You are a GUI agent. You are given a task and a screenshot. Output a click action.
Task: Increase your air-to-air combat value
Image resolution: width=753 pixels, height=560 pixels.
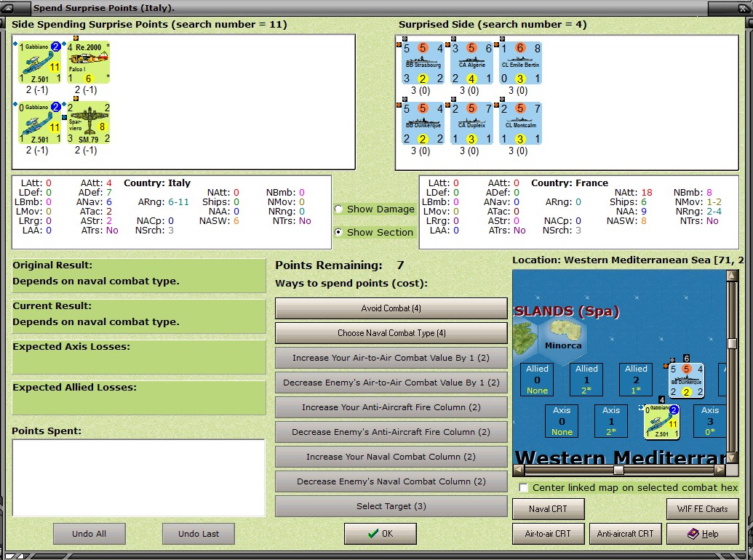[x=391, y=358]
